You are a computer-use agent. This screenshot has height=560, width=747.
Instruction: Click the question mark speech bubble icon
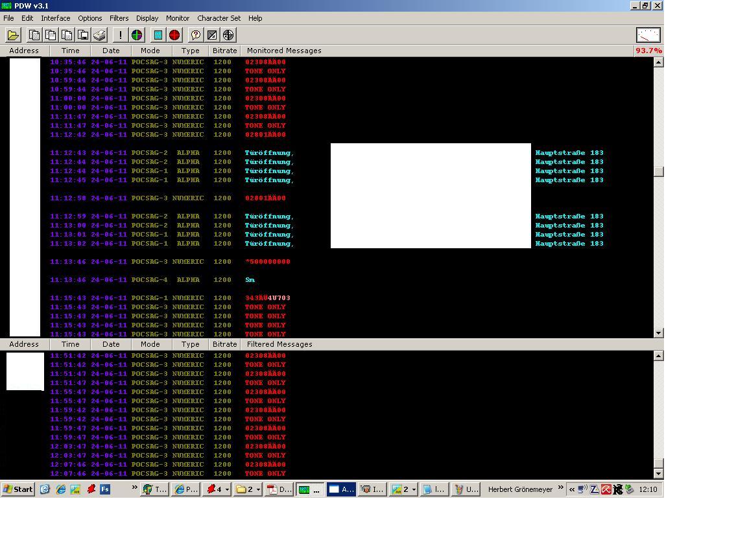[195, 35]
